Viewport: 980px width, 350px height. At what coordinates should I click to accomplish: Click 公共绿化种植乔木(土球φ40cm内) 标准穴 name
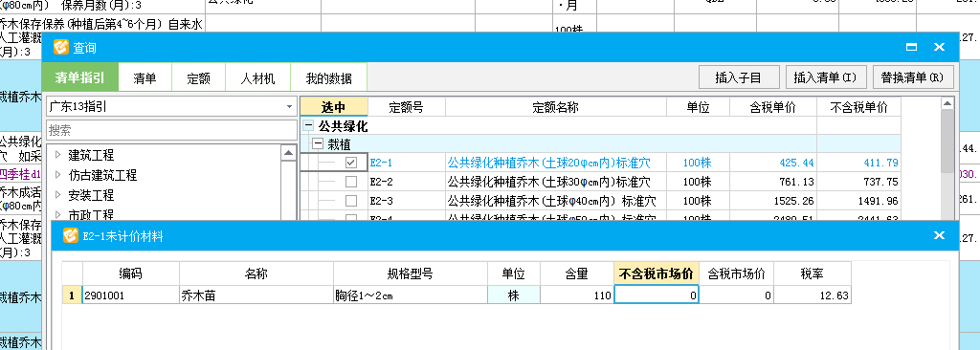(551, 201)
